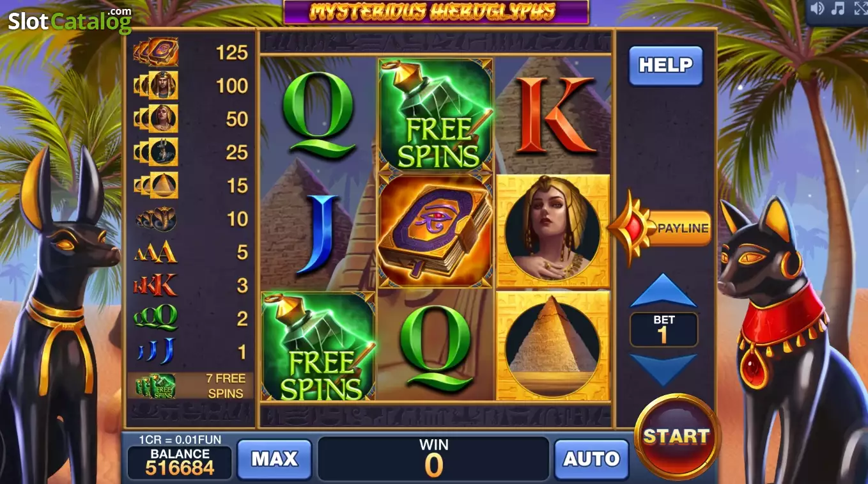
Task: Click the PAYLINE indicator arrow
Action: (x=659, y=228)
